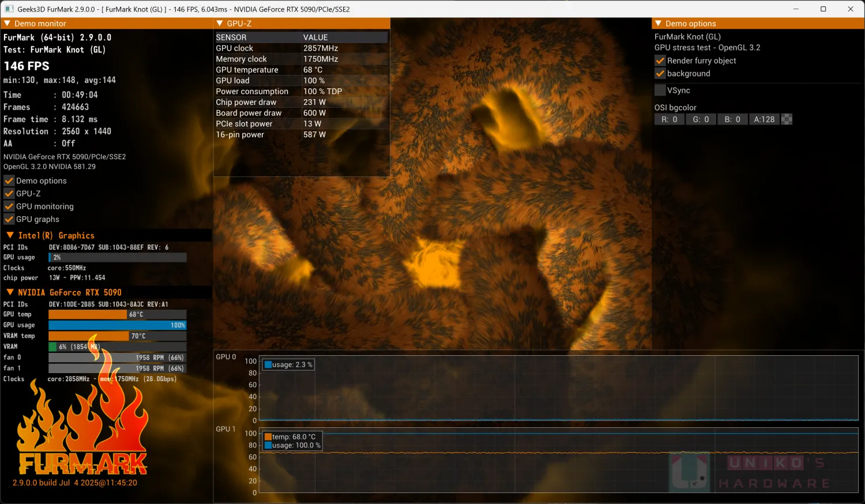Click the SENSOR column header
865x504 pixels.
point(231,37)
